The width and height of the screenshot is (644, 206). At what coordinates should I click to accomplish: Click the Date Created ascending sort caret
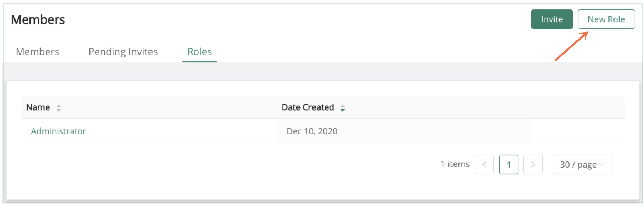pos(343,106)
